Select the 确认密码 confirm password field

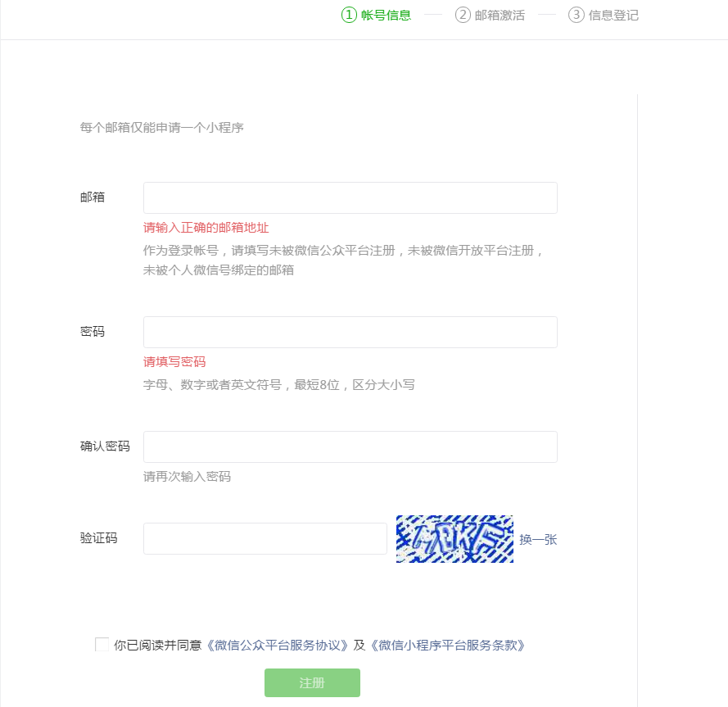[350, 446]
